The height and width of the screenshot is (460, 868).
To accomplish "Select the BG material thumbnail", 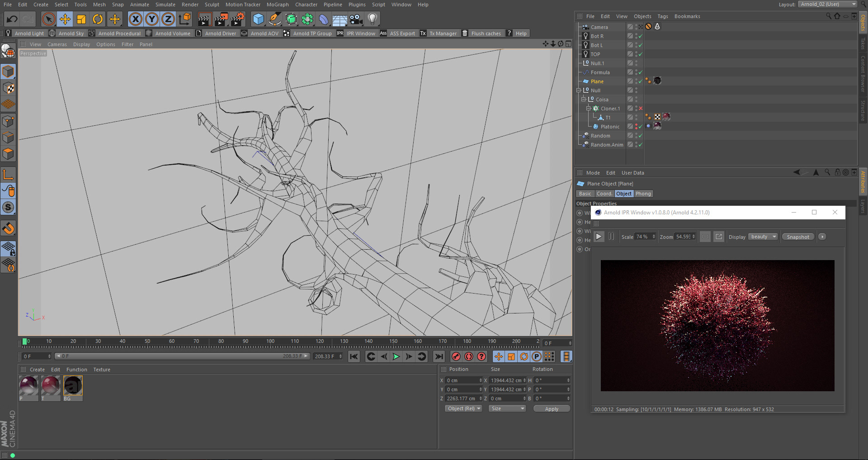I will (73, 386).
